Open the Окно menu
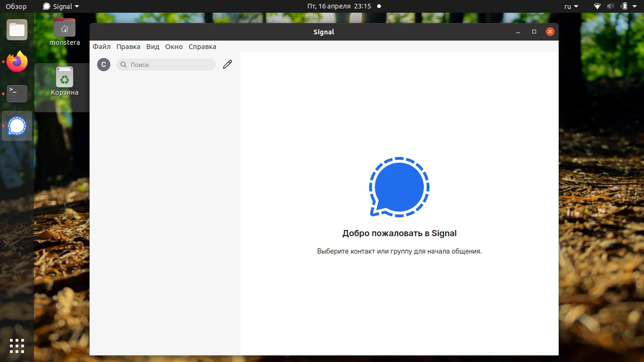Image resolution: width=644 pixels, height=362 pixels. (174, 47)
